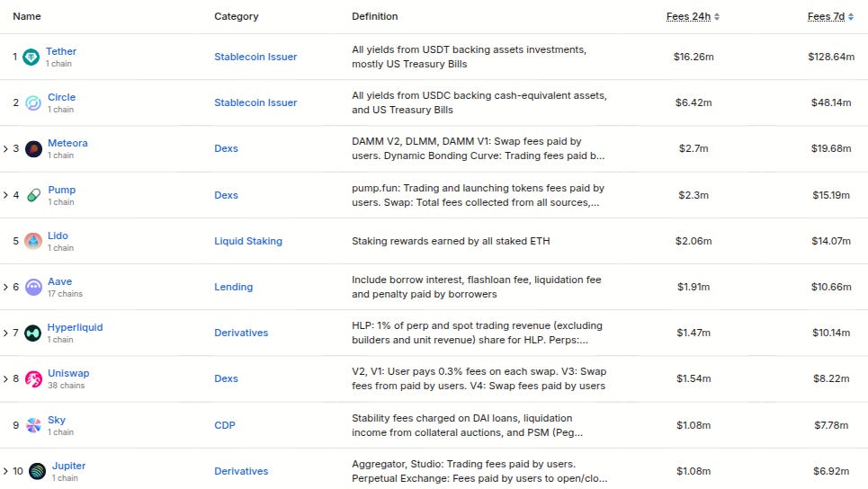Select Lido's $2.06m 24h fees value
868x489 pixels.
(694, 241)
